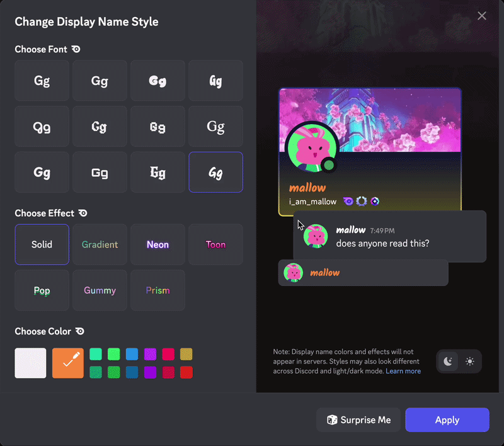
Task: Click the small avatar in the orange mallow row
Action: [293, 273]
